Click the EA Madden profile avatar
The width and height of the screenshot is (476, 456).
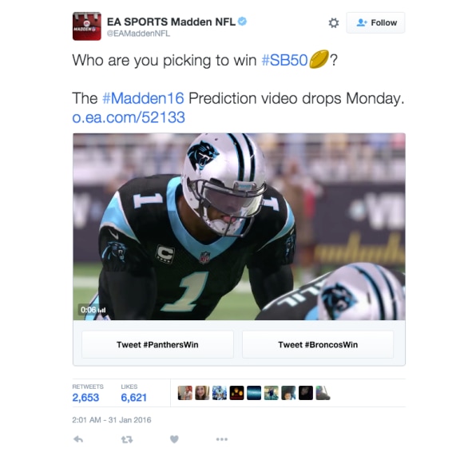[87, 26]
